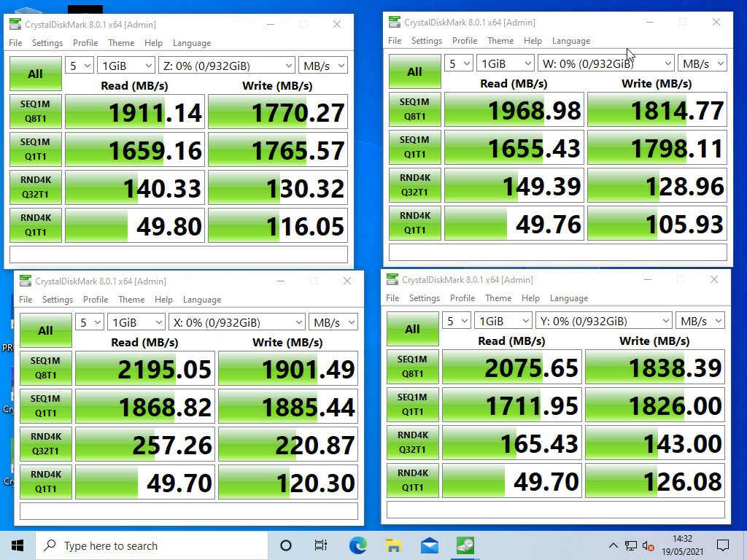Run RND4K Q32T1 test in the X: window

coord(46,444)
